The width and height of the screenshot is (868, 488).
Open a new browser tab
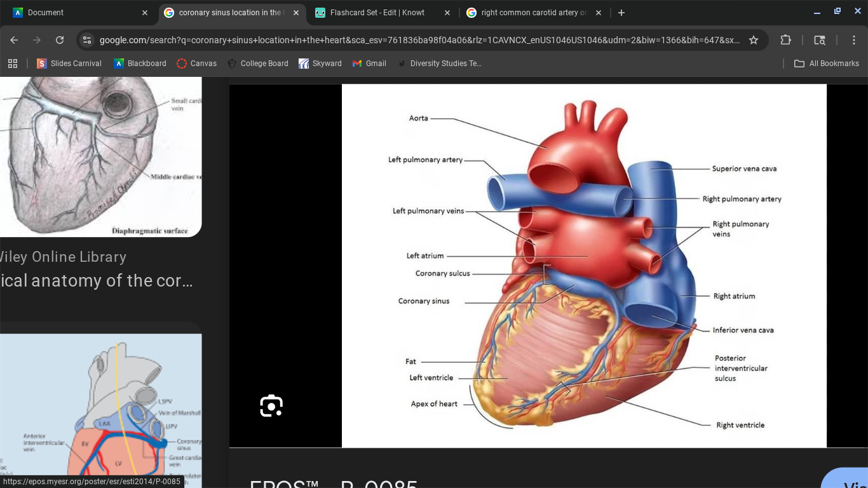(621, 13)
